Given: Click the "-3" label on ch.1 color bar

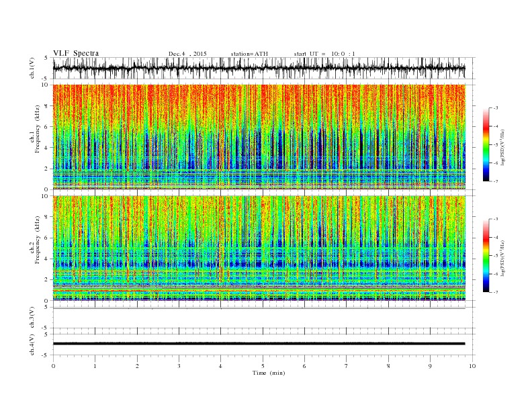Looking at the screenshot, I should (495, 108).
